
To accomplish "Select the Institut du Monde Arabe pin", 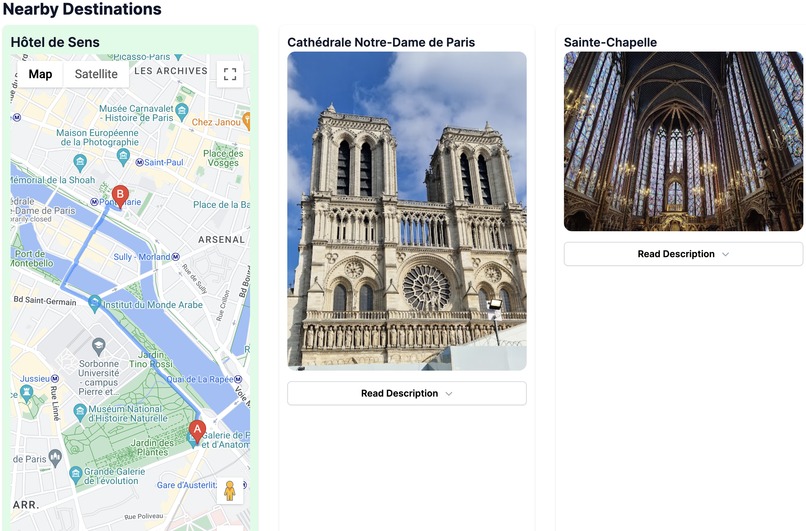I will 94,303.
